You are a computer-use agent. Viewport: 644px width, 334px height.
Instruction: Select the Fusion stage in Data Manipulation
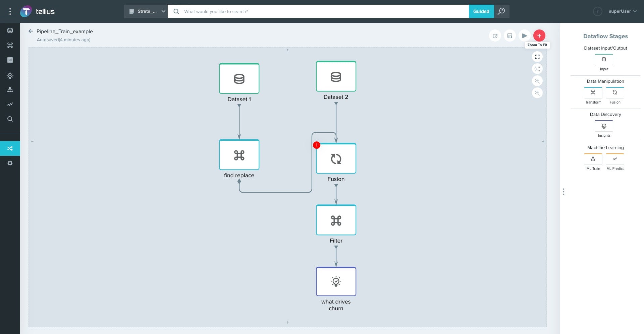point(615,93)
